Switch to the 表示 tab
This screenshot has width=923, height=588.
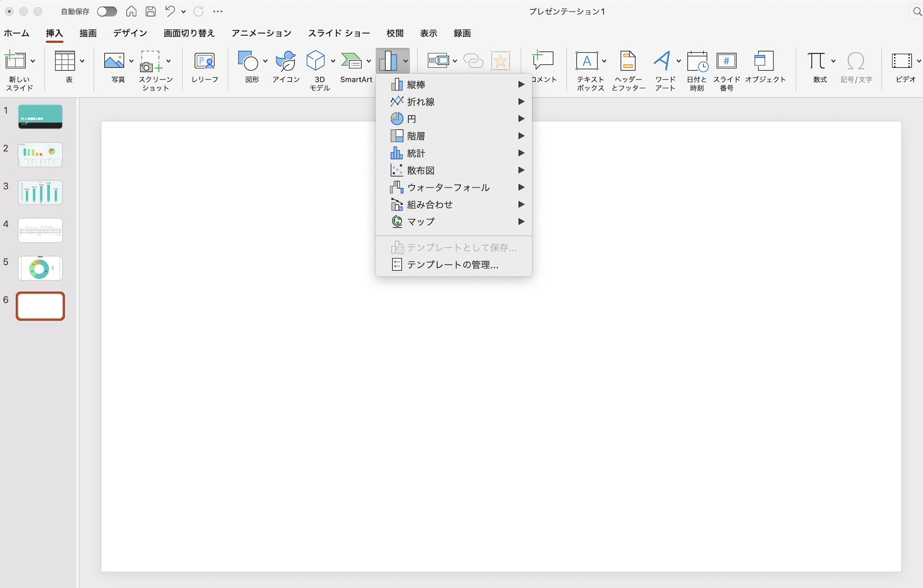click(x=429, y=33)
